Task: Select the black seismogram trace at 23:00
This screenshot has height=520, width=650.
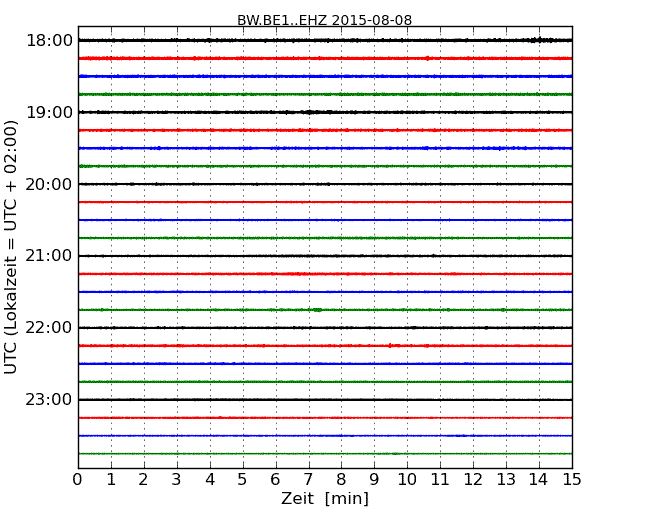Action: coord(325,399)
